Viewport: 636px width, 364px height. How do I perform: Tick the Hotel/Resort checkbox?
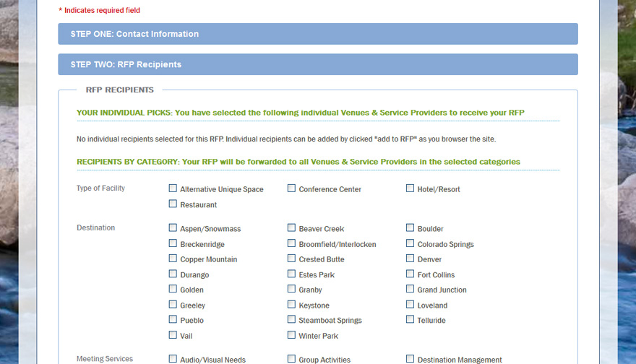point(410,188)
